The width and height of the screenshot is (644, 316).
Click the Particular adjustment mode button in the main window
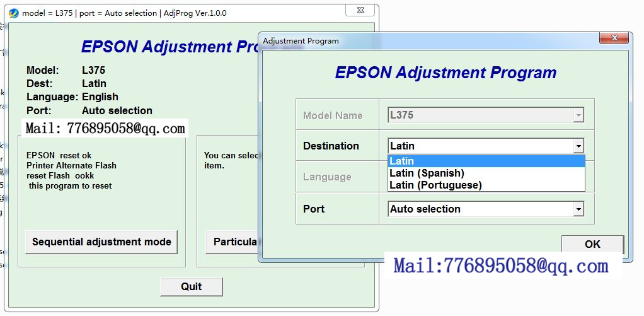232,242
